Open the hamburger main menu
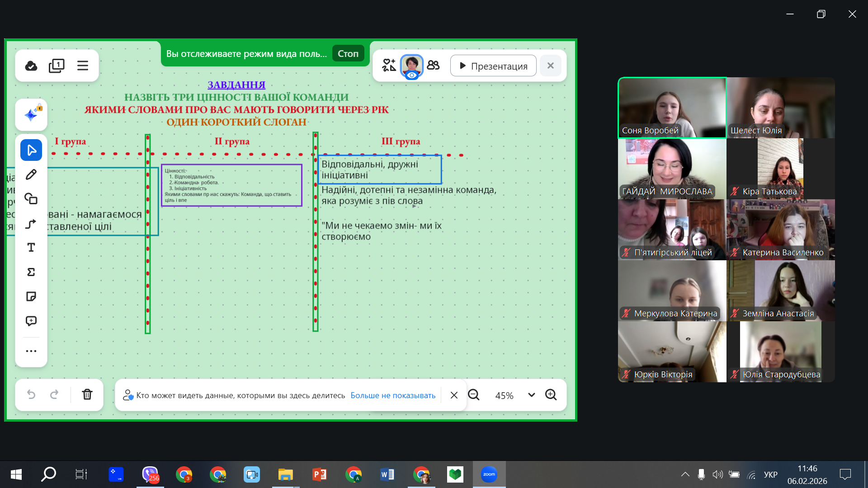 [83, 66]
